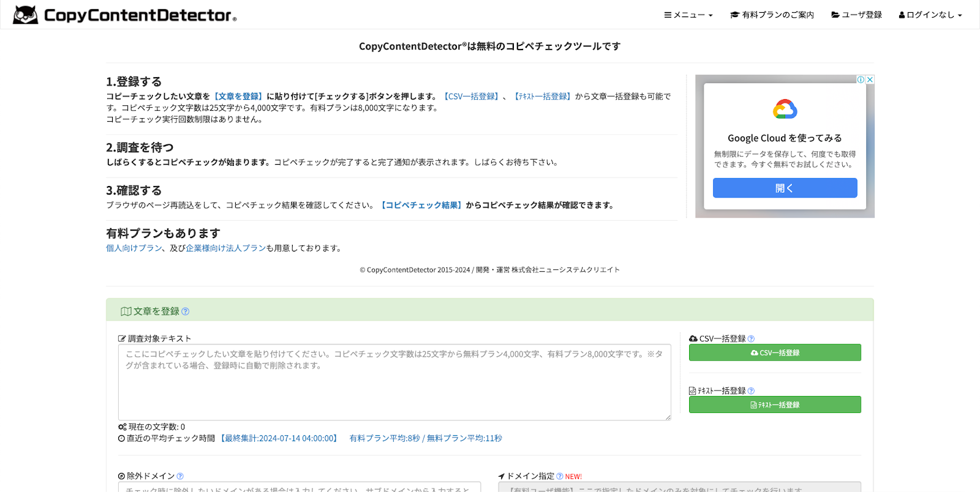This screenshot has height=492, width=980.
Task: Follow the 企業様向け法人プラン link
Action: [226, 248]
